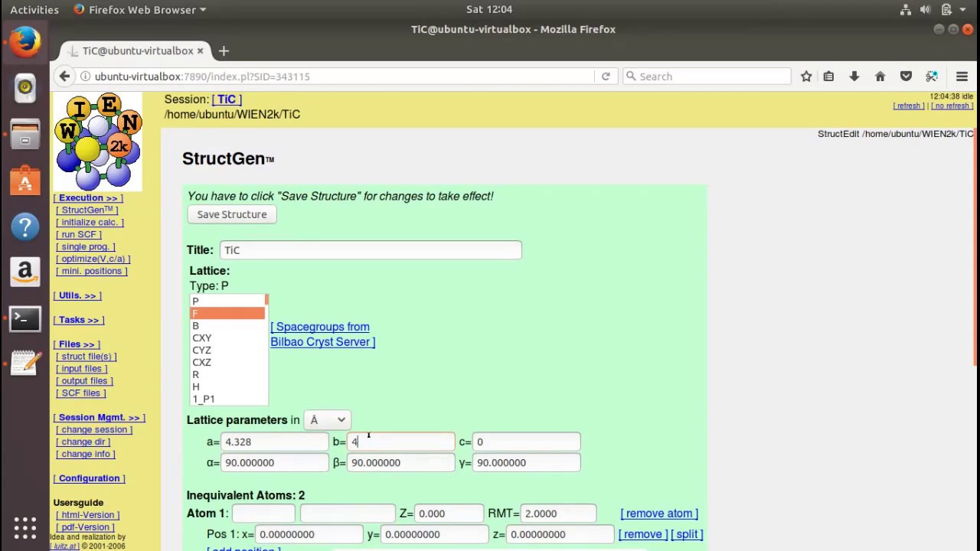The height and width of the screenshot is (551, 980).
Task: Open the change session link
Action: click(x=94, y=430)
